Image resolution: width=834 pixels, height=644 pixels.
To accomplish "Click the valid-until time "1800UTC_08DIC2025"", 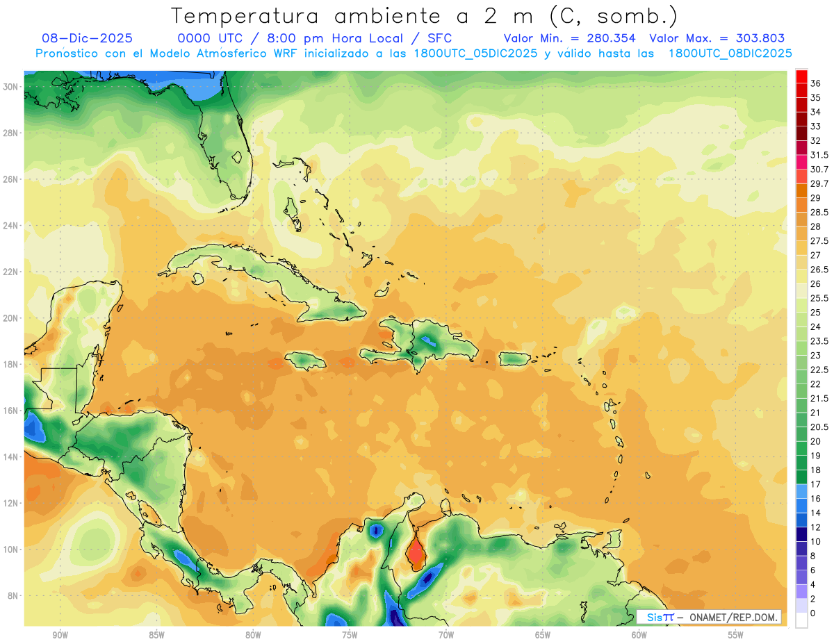I will tap(730, 53).
